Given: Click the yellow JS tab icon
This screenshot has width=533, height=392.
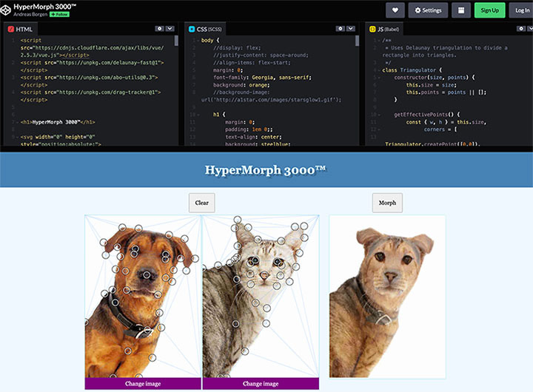Looking at the screenshot, I should point(372,29).
